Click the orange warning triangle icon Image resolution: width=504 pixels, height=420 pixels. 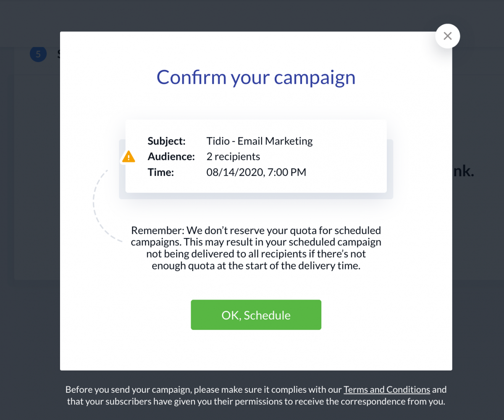click(x=129, y=157)
